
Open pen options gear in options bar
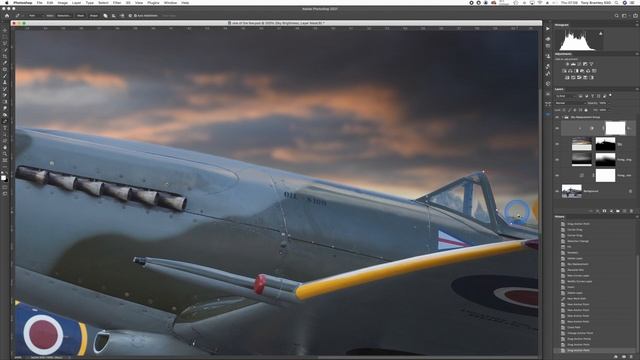point(130,16)
